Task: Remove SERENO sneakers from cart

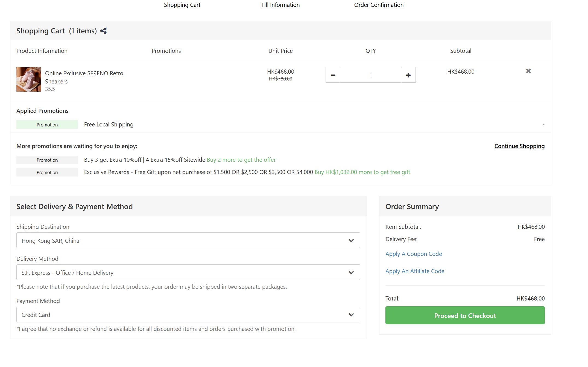Action: click(x=528, y=71)
